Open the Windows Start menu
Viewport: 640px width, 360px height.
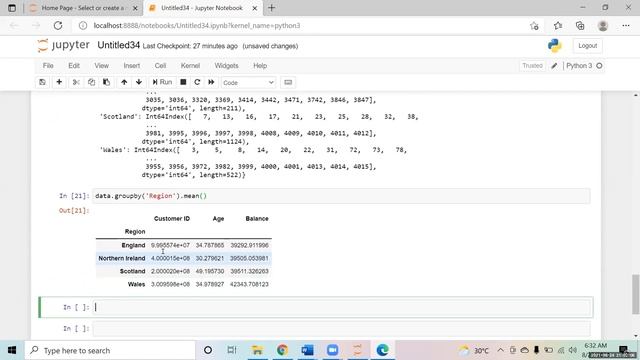coord(12,350)
